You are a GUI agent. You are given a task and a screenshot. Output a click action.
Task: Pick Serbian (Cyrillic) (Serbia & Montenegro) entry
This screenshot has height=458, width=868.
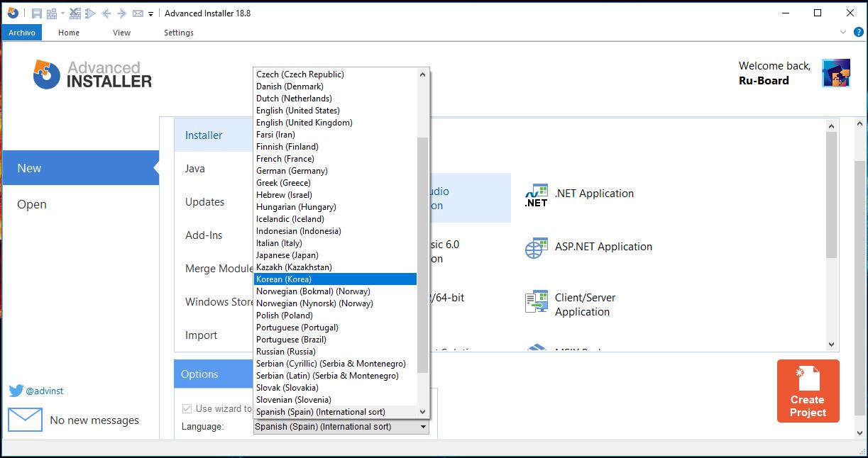(335, 364)
